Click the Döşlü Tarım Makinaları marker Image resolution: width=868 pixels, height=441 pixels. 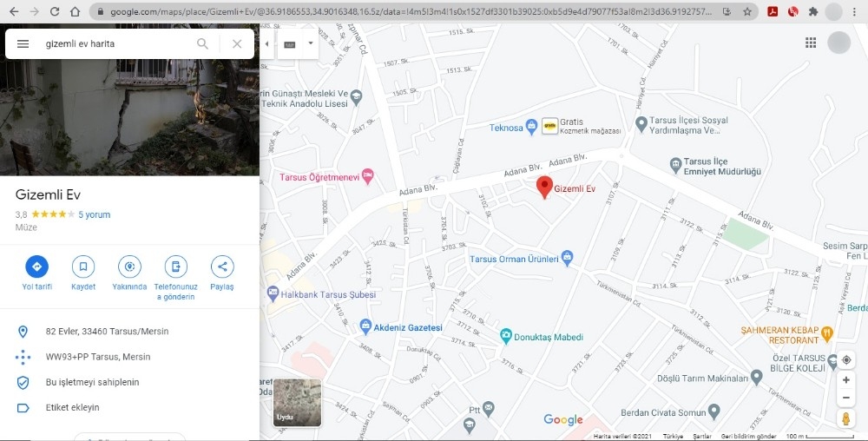click(757, 378)
